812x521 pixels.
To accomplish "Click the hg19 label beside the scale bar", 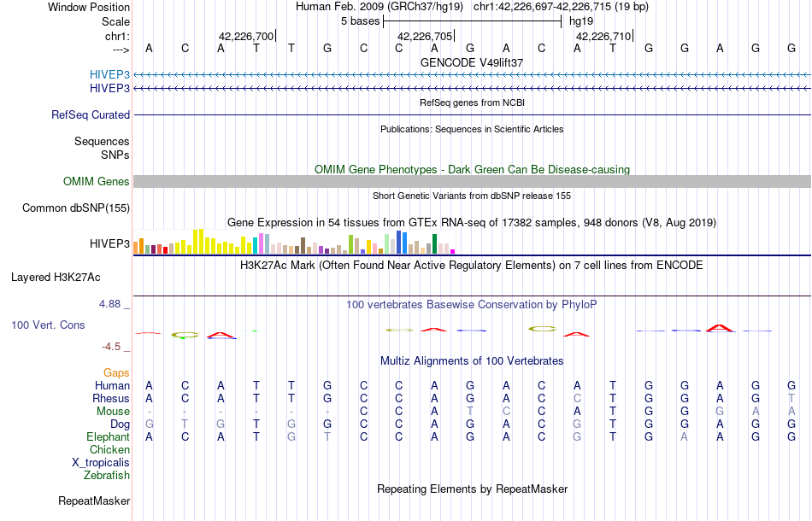I will coord(581,21).
